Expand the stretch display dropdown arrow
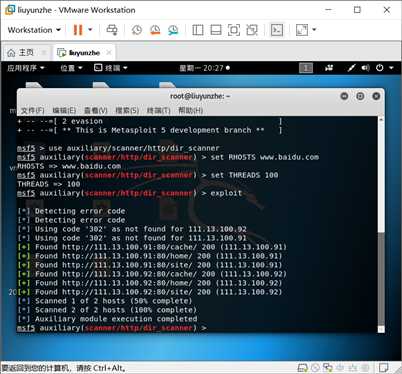 click(314, 30)
